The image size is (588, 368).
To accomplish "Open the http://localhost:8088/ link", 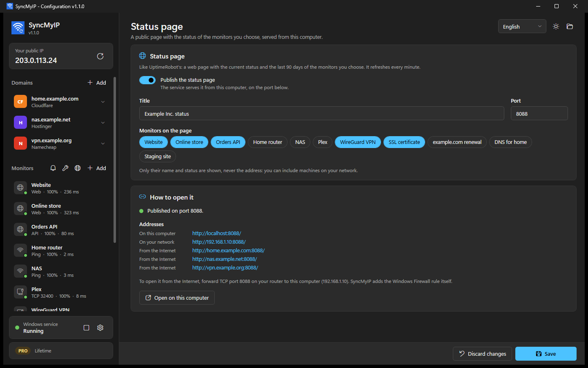I will [217, 233].
